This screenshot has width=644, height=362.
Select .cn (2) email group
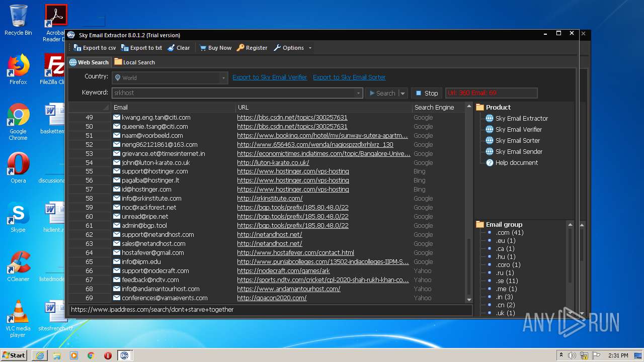(505, 305)
